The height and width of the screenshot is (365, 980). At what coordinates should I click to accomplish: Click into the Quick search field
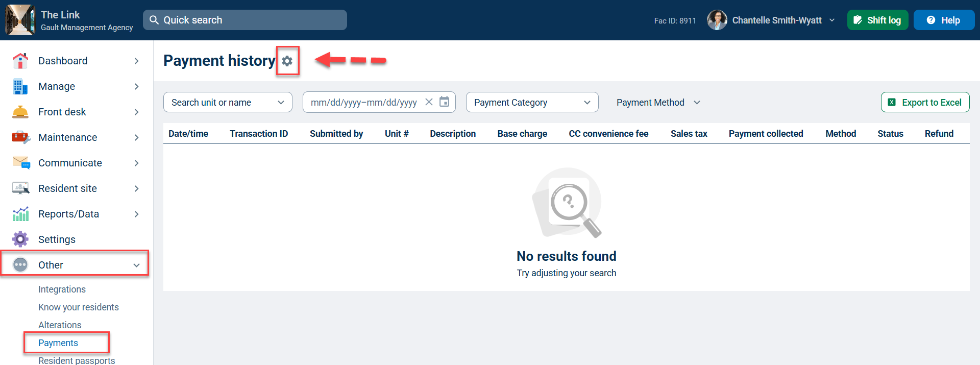tap(245, 20)
